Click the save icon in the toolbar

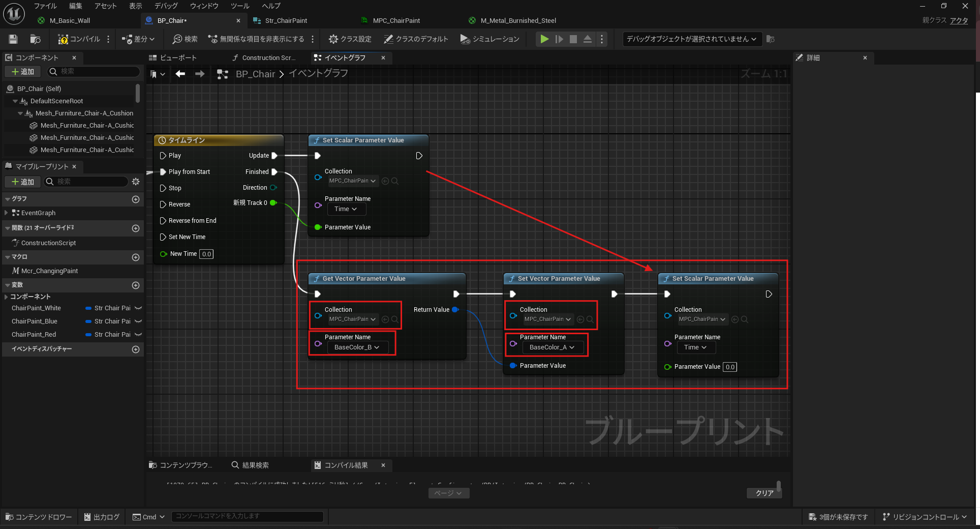click(x=13, y=39)
